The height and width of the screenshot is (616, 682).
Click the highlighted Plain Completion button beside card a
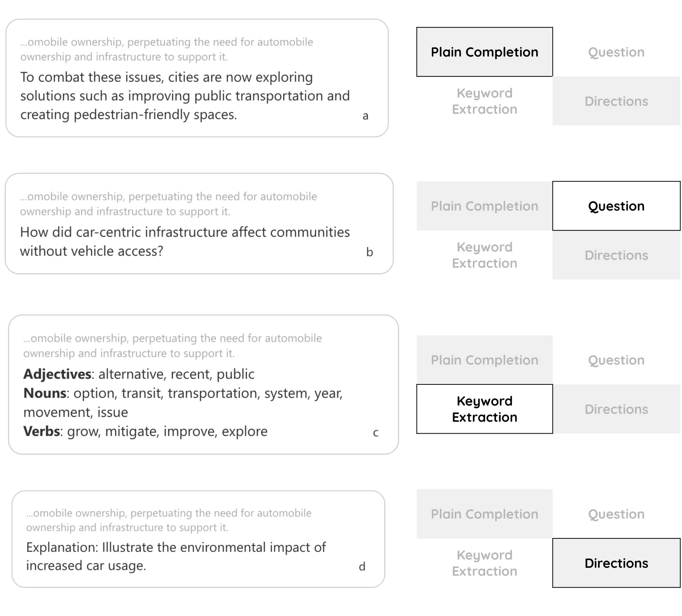pos(484,52)
